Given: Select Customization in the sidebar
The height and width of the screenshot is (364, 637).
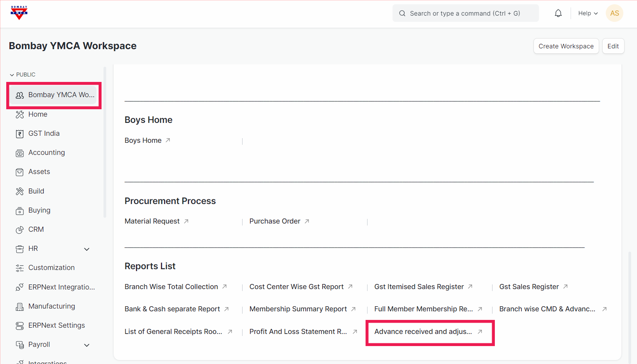Looking at the screenshot, I should [x=51, y=268].
